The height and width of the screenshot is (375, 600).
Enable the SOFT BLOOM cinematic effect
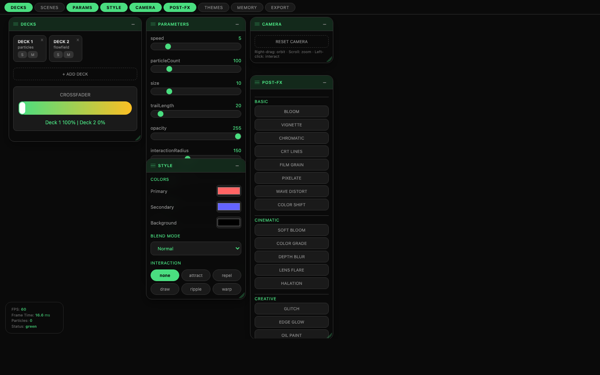pyautogui.click(x=292, y=230)
